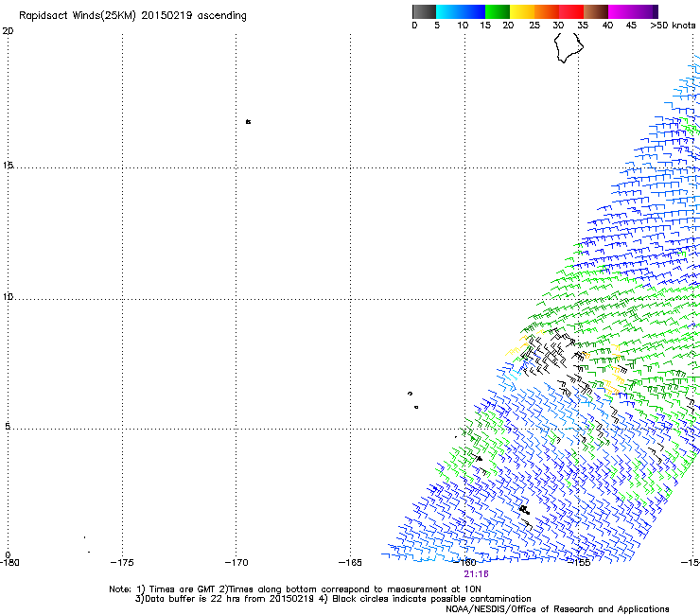Click the red 30-35 knots color band
This screenshot has height=615, width=700.
(x=571, y=11)
